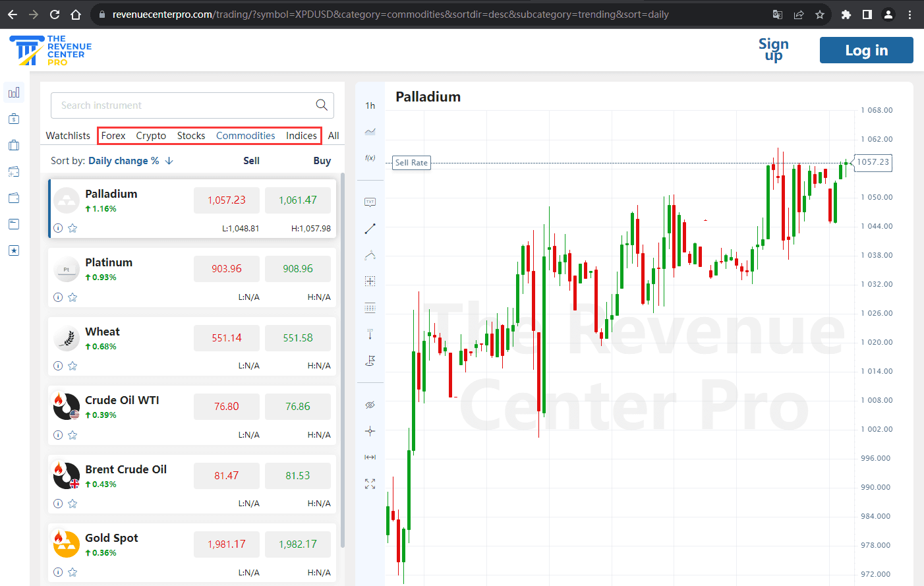This screenshot has width=924, height=586.
Task: Open the plain briefcase sidebar icon
Action: coord(14,145)
